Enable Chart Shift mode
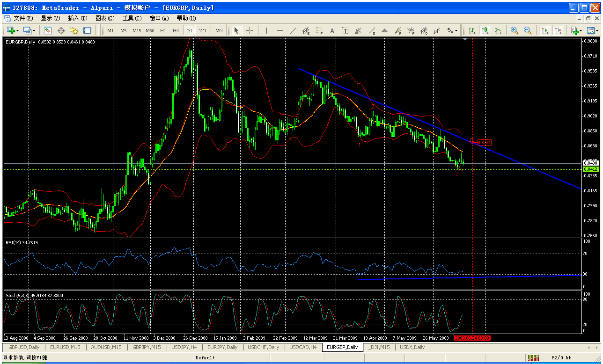Screen dimensions: 603x364 (558, 30)
